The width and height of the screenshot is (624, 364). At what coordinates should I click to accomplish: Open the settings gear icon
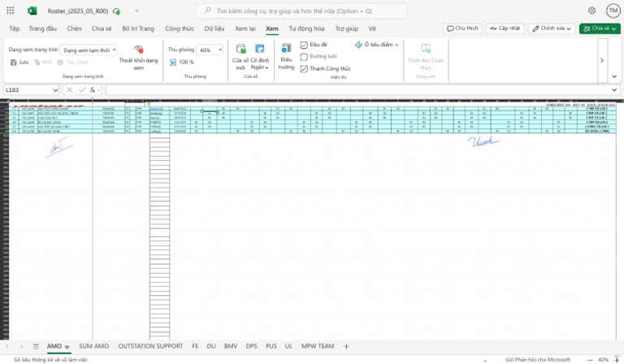(591, 11)
